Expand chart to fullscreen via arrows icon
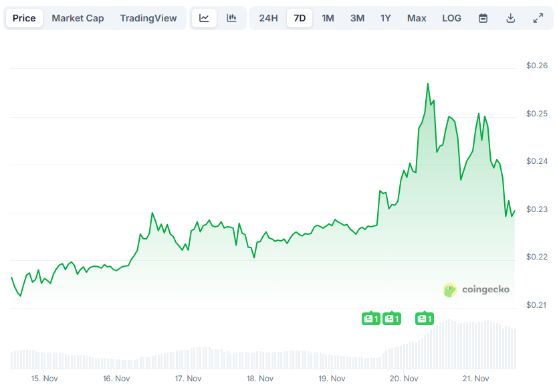 [x=538, y=18]
